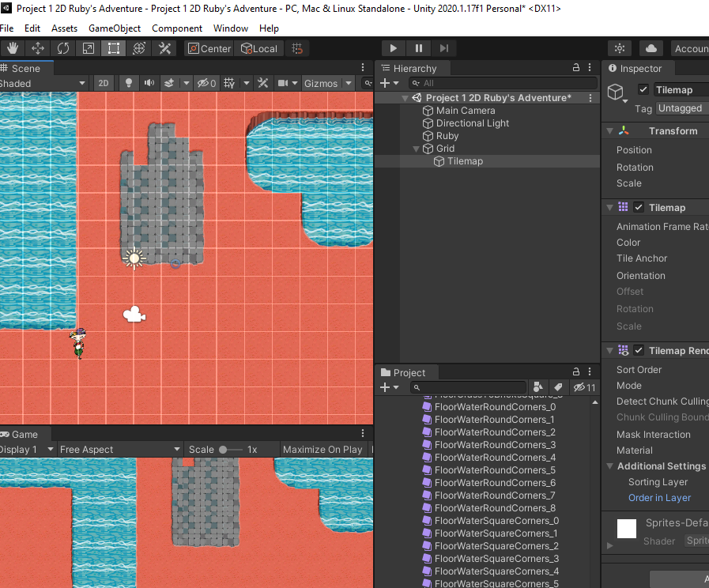The image size is (709, 588).
Task: Toggle scene audio speaker icon
Action: (149, 83)
